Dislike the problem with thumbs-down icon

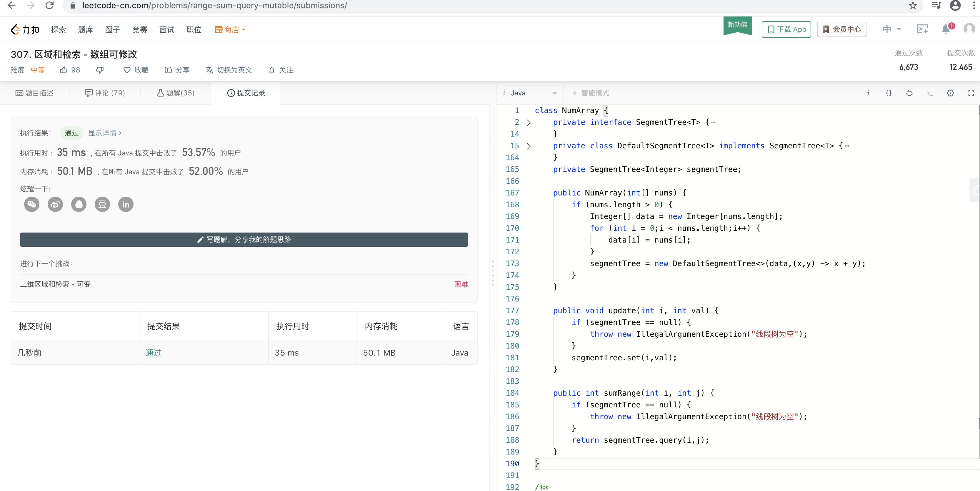(100, 70)
